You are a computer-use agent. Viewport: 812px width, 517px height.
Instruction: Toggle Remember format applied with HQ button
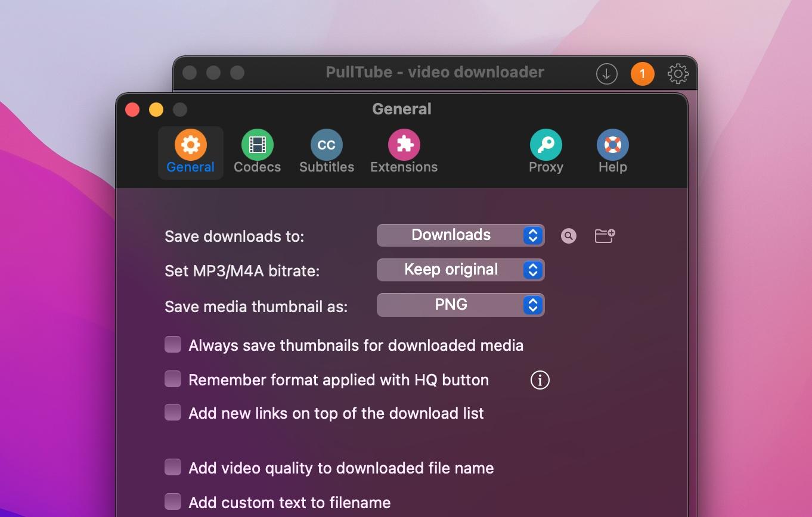point(173,379)
